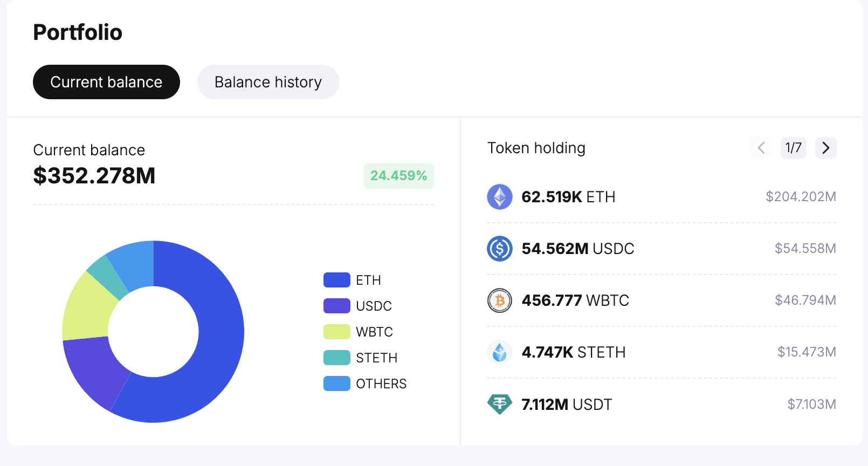Go to previous token holding page

[761, 148]
